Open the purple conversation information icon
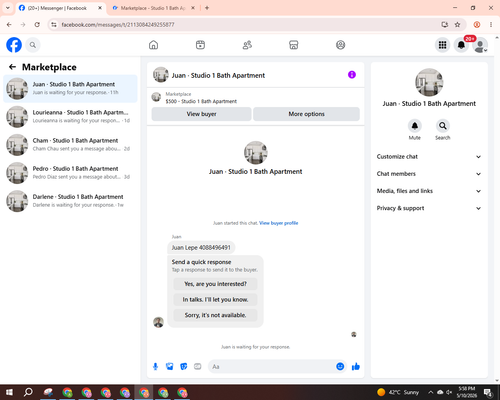 coord(352,75)
